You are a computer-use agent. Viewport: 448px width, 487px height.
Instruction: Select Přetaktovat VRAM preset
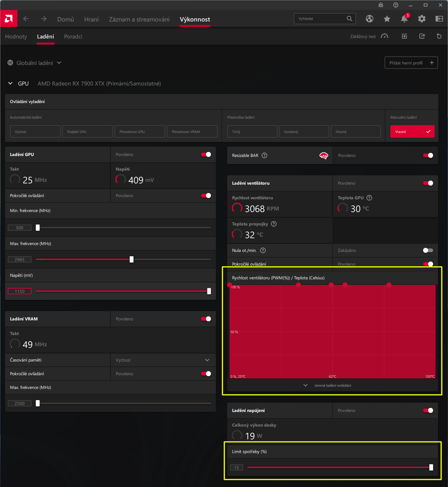(x=192, y=131)
